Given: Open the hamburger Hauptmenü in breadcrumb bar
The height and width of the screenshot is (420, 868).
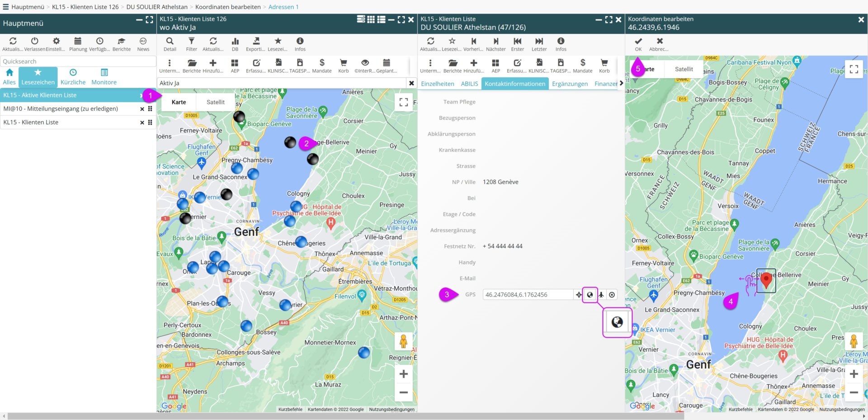Looking at the screenshot, I should (6, 7).
